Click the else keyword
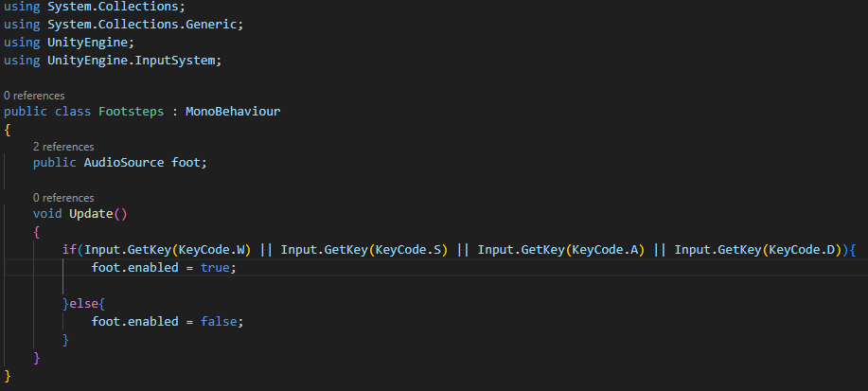868x391 pixels. pos(83,303)
